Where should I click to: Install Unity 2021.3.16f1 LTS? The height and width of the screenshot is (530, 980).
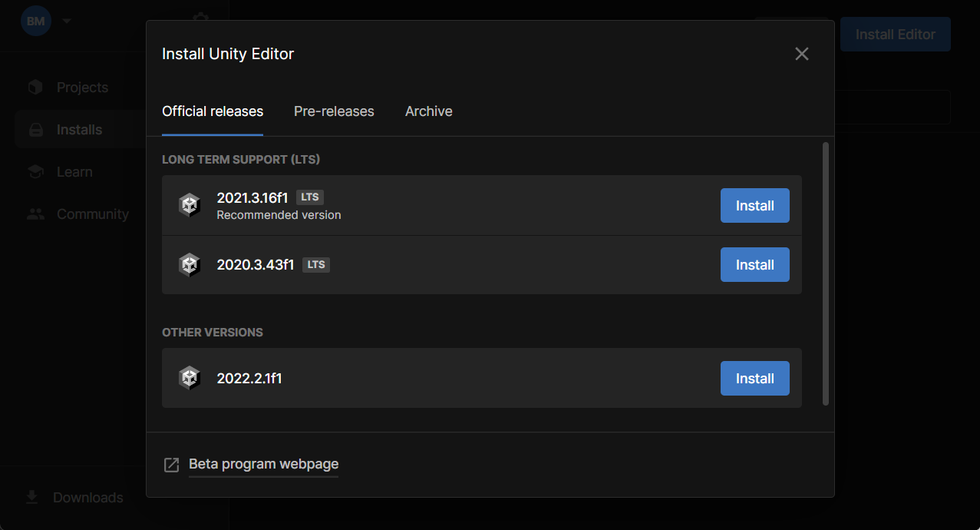coord(754,205)
